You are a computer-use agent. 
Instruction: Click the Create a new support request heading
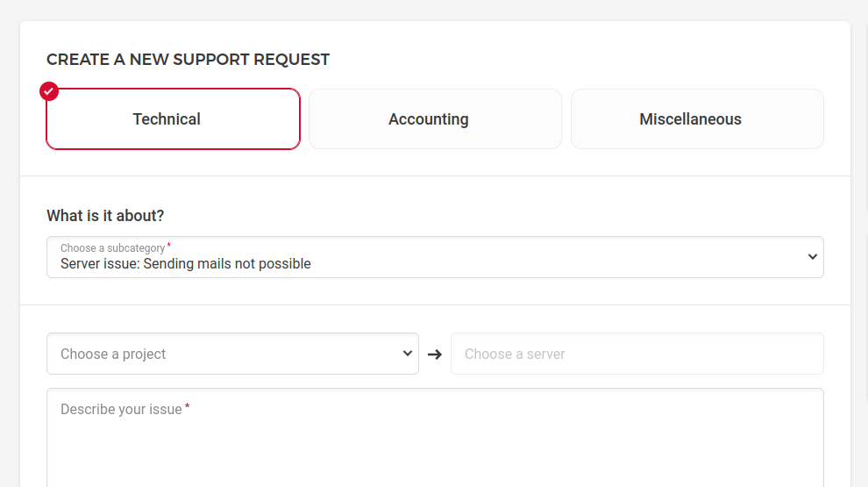(189, 60)
